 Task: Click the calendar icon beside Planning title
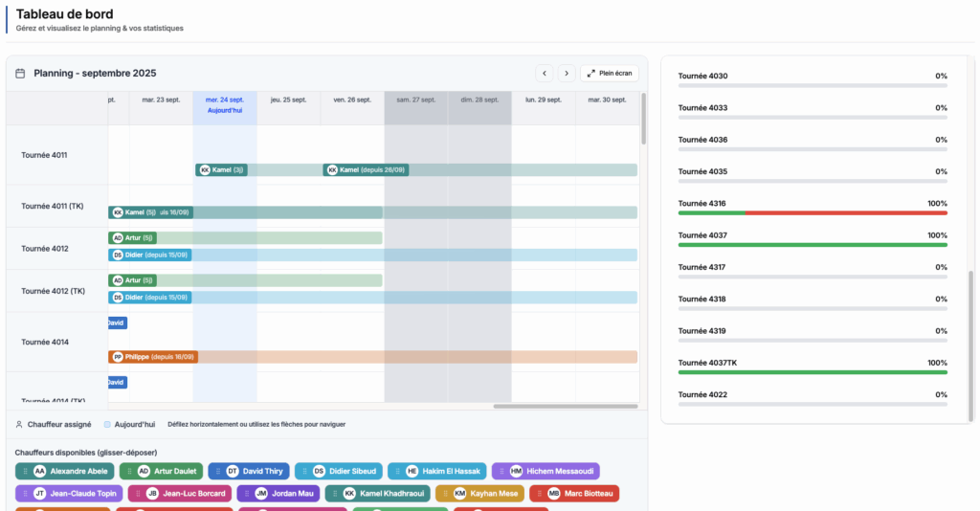(21, 74)
